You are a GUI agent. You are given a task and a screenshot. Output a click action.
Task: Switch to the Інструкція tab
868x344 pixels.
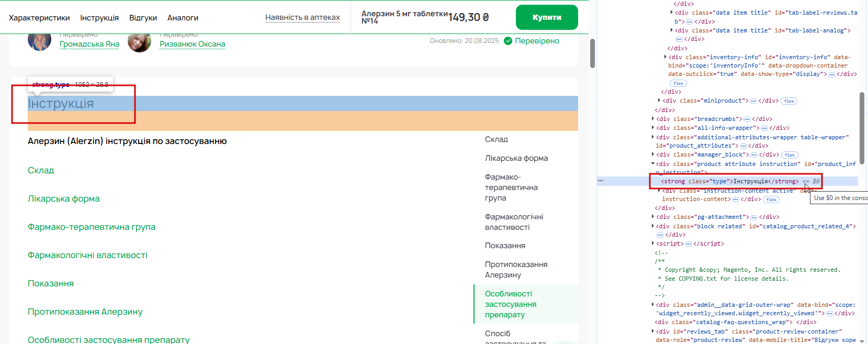99,18
